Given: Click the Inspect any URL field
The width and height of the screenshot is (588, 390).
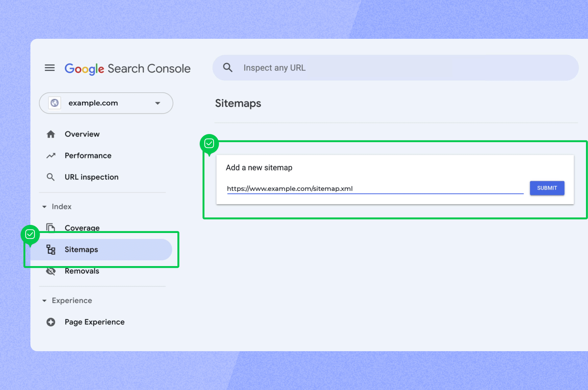Looking at the screenshot, I should point(395,68).
